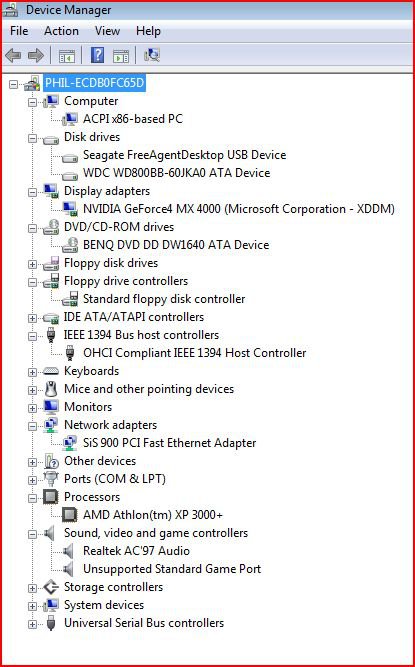Click the Back arrow toolbar icon
This screenshot has width=415, height=667.
pos(13,55)
